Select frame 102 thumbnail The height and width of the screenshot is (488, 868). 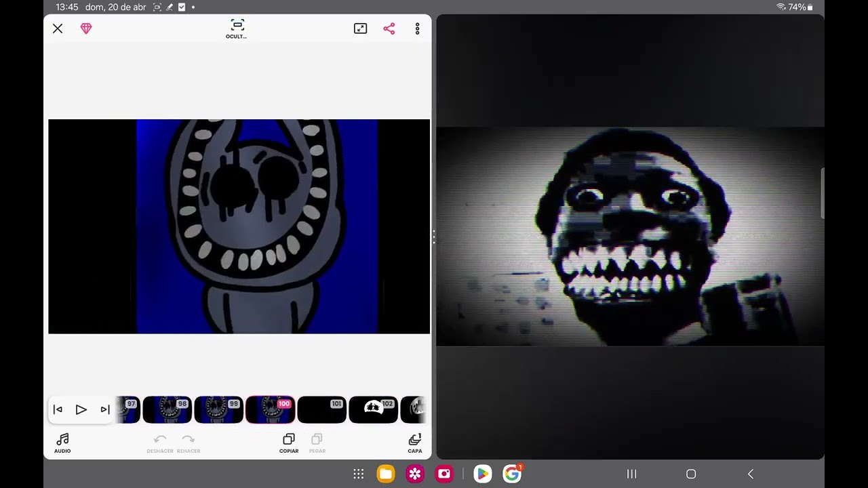373,410
